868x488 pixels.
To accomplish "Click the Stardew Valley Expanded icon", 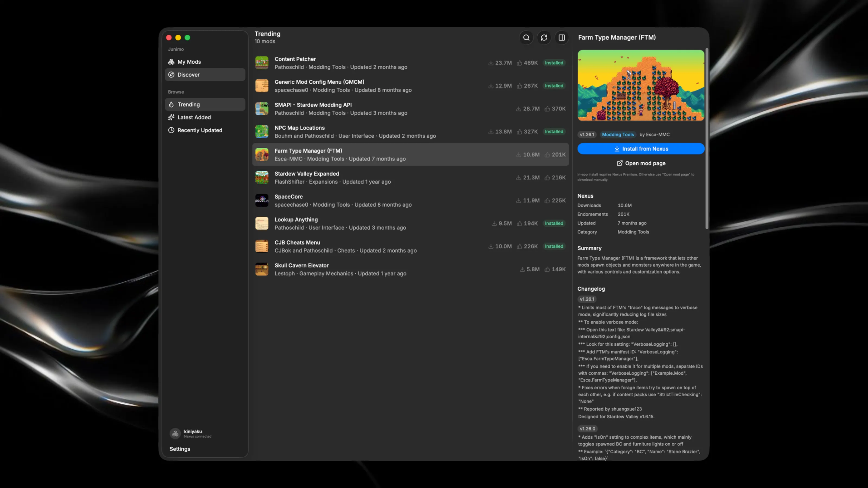I will point(262,178).
